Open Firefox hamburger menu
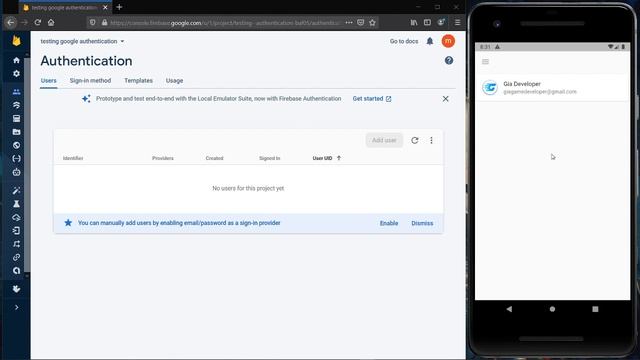 coord(458,23)
